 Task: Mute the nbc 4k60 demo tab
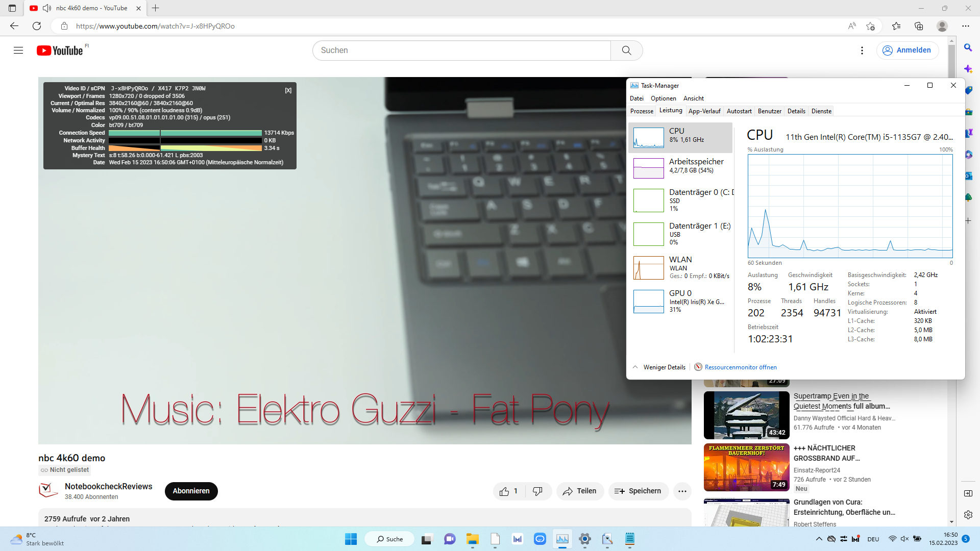click(47, 8)
